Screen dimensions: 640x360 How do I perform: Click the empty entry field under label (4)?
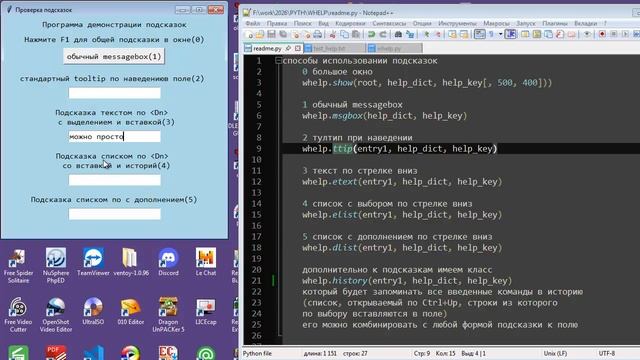(x=114, y=180)
